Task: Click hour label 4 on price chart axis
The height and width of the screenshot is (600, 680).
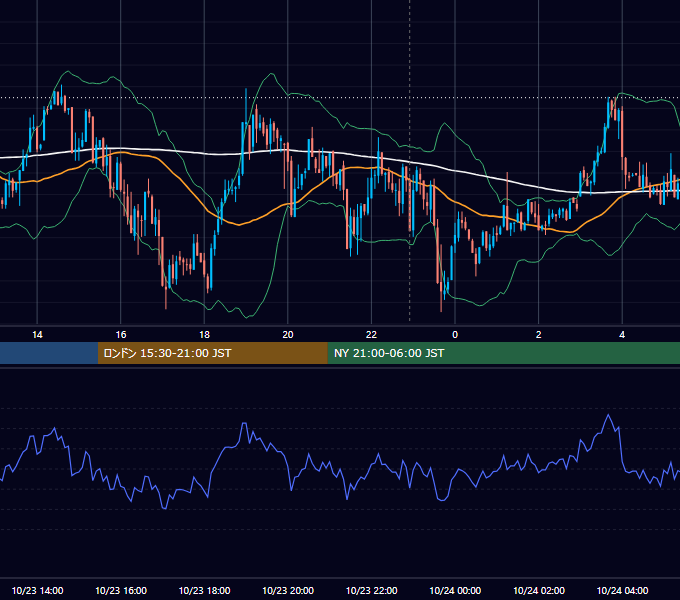Action: click(x=622, y=335)
